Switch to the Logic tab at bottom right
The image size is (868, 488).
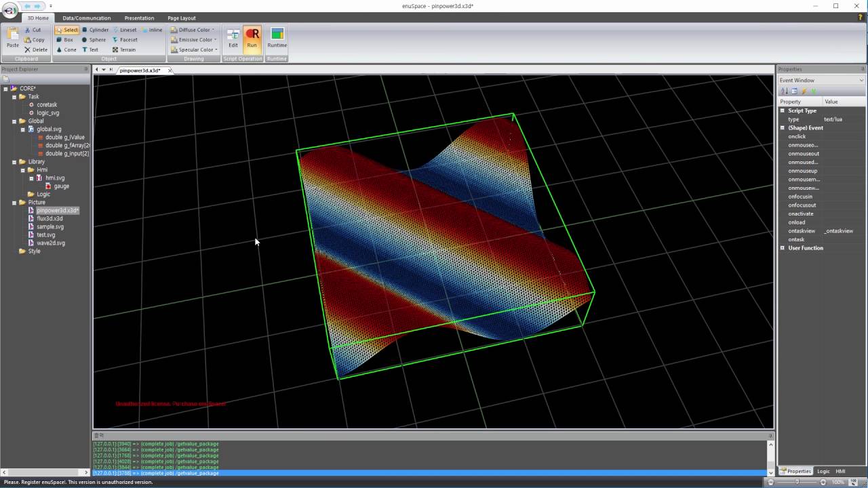(823, 471)
